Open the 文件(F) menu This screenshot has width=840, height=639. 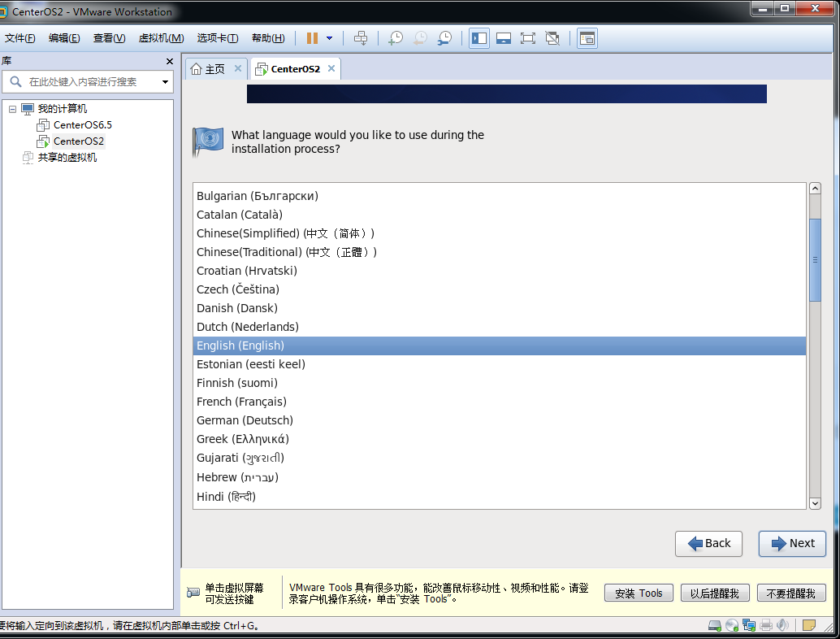[x=20, y=38]
